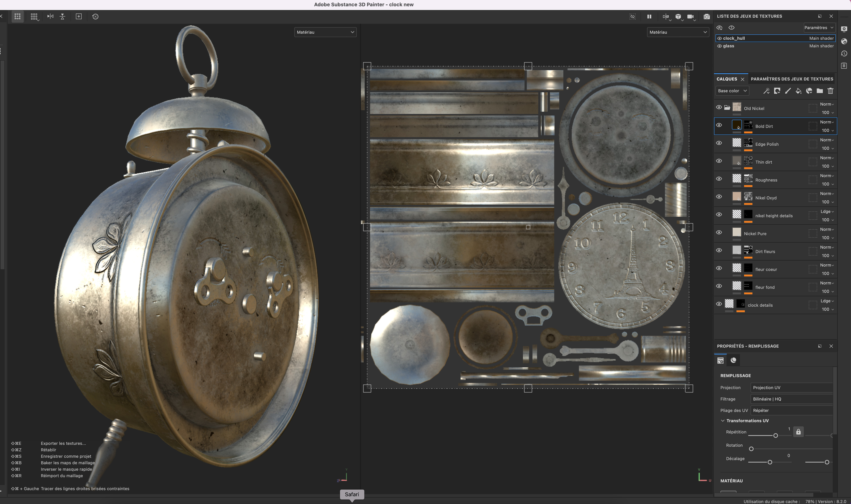Open shader settings sidebar icon
This screenshot has width=851, height=504.
pyautogui.click(x=844, y=41)
